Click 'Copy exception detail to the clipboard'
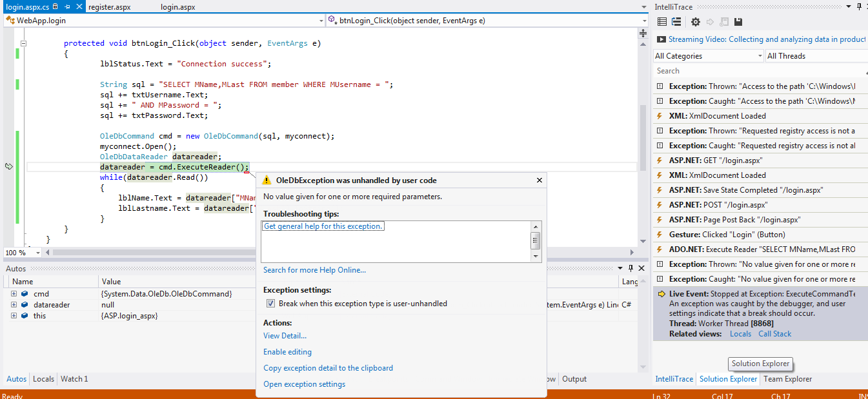868x399 pixels. [x=328, y=368]
